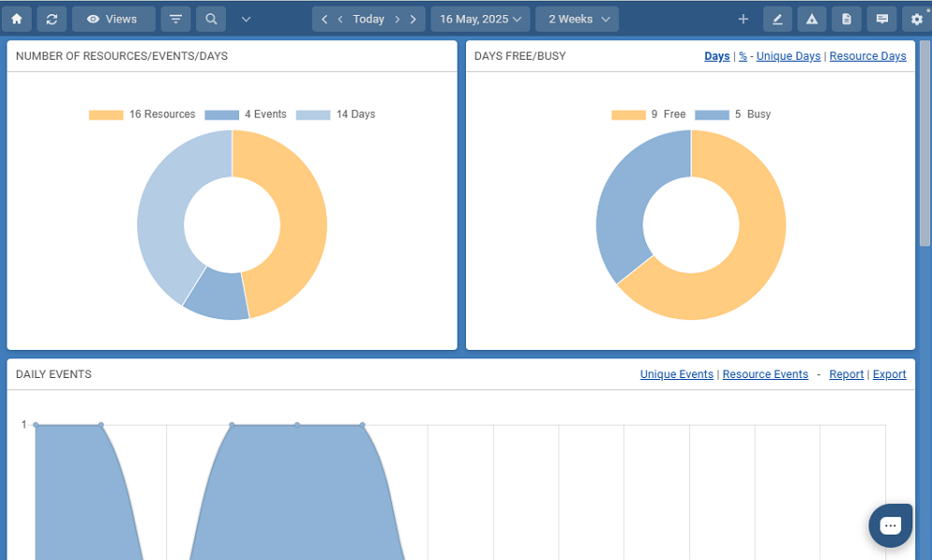Select the Resource Days link

pyautogui.click(x=868, y=56)
